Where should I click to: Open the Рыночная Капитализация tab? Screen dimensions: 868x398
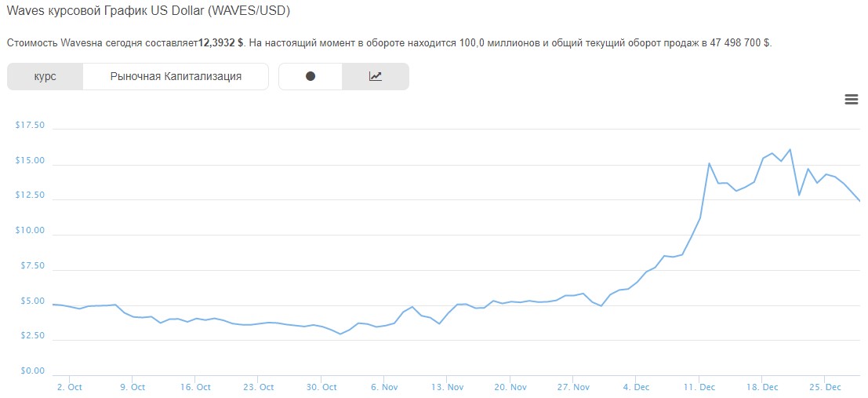176,76
